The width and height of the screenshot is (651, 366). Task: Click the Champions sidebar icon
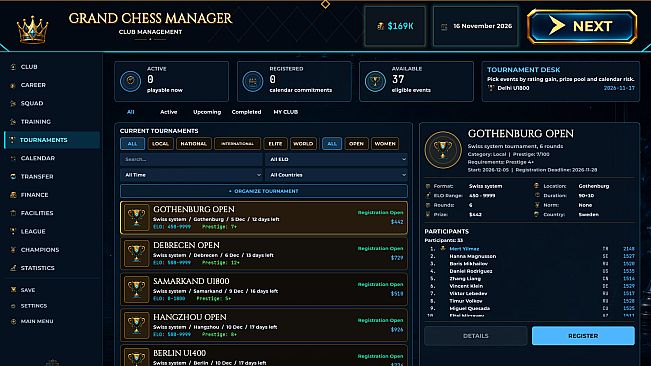(x=13, y=249)
